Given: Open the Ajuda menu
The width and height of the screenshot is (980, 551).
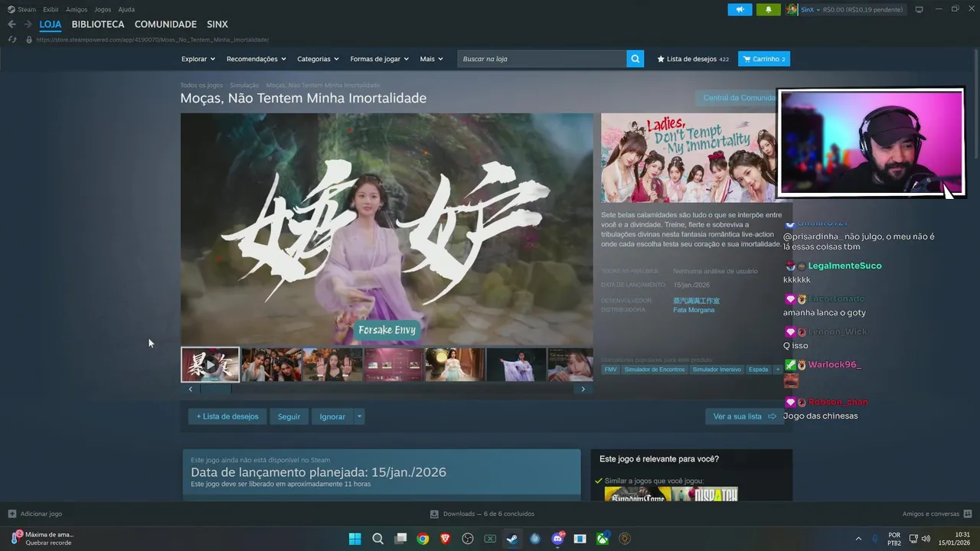Looking at the screenshot, I should pyautogui.click(x=126, y=9).
